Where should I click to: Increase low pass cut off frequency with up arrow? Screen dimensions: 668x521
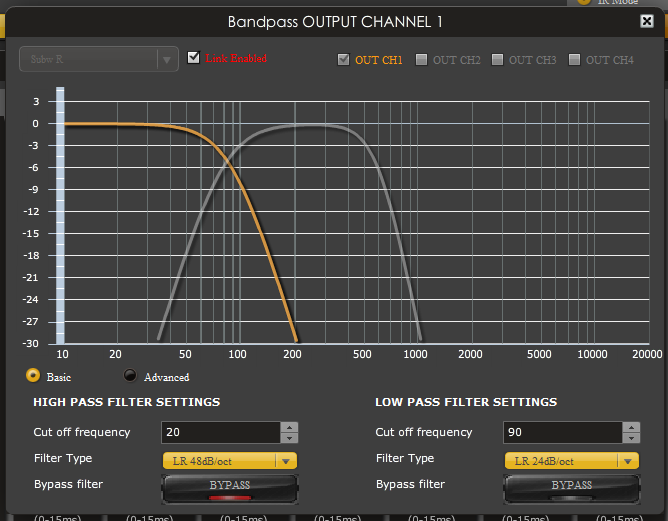pyautogui.click(x=631, y=427)
